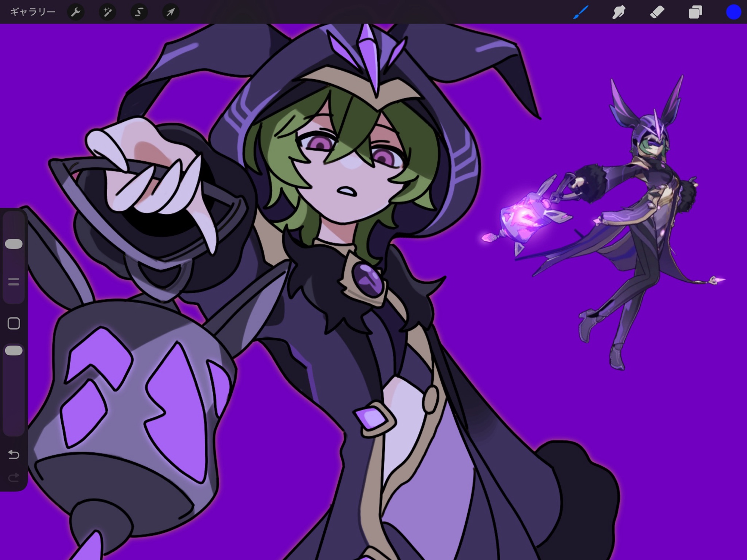Redo the last undone action
The height and width of the screenshot is (560, 747).
[14, 477]
